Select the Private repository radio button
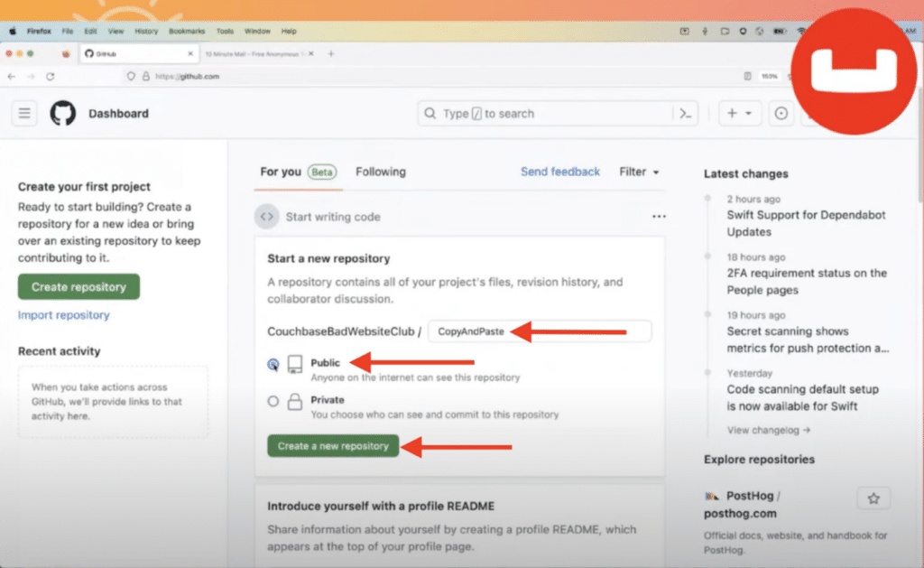This screenshot has height=568, width=924. pos(272,400)
